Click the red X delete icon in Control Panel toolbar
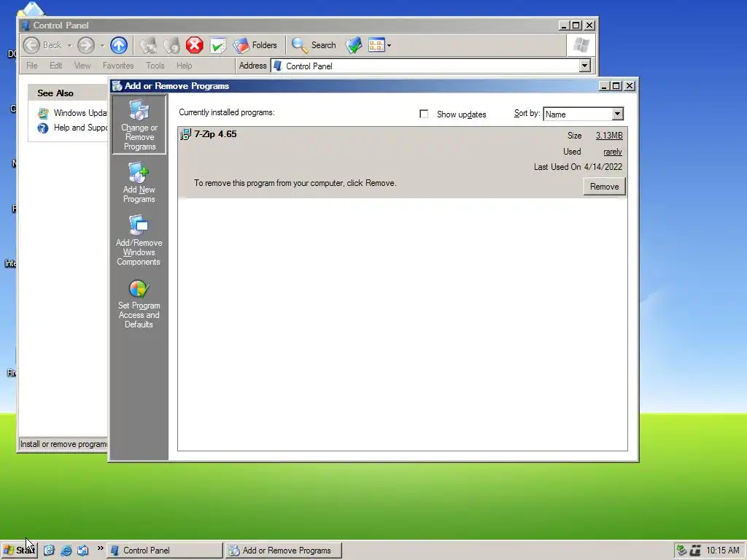747x560 pixels. pos(194,45)
